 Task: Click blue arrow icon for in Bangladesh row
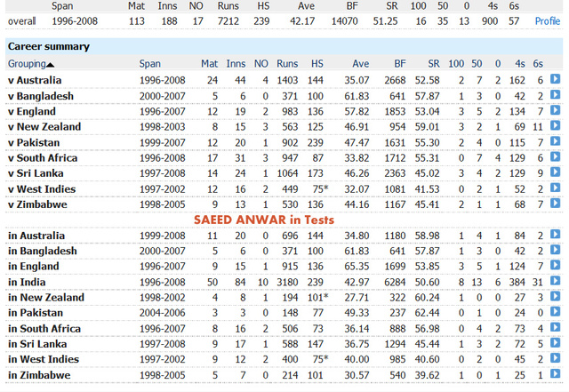coord(555,251)
